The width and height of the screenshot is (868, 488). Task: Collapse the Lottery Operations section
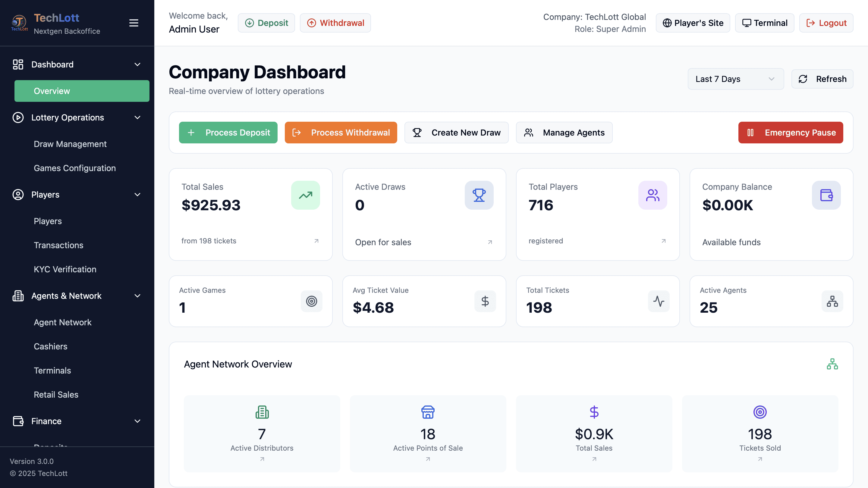[x=137, y=117]
